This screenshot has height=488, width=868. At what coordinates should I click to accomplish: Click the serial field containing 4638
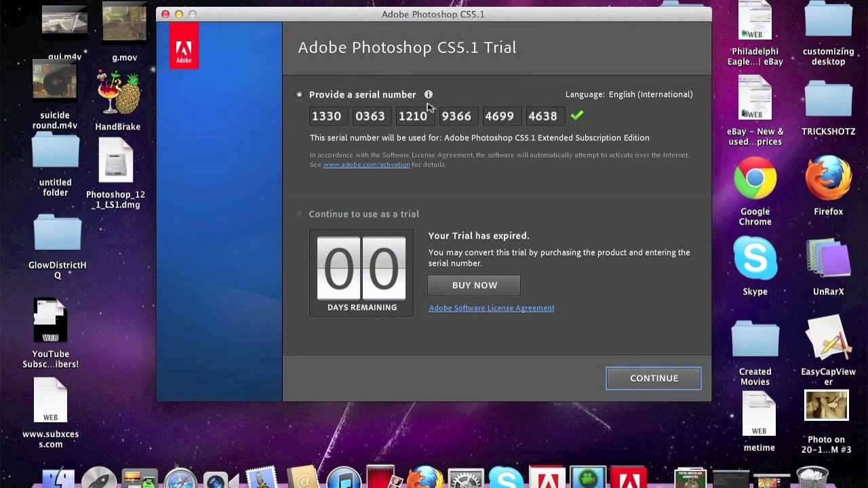pyautogui.click(x=545, y=116)
